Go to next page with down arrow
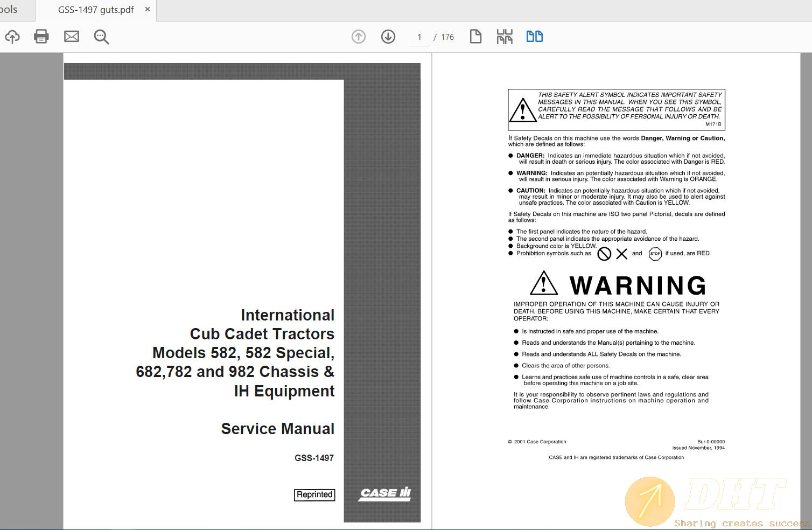 tap(388, 37)
